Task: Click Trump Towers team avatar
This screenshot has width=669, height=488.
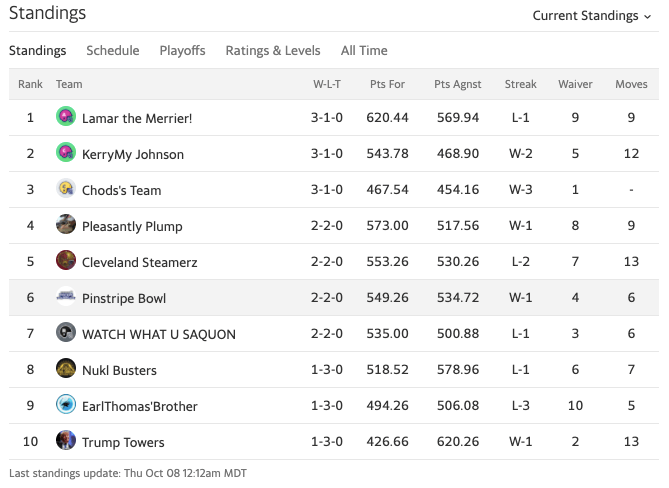Action: click(x=66, y=441)
